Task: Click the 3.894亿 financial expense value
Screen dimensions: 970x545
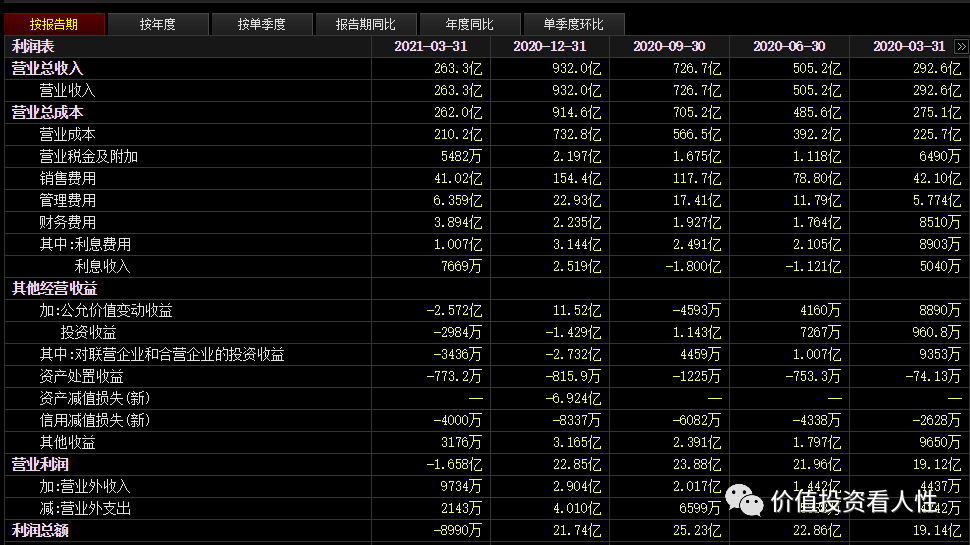Action: [458, 223]
